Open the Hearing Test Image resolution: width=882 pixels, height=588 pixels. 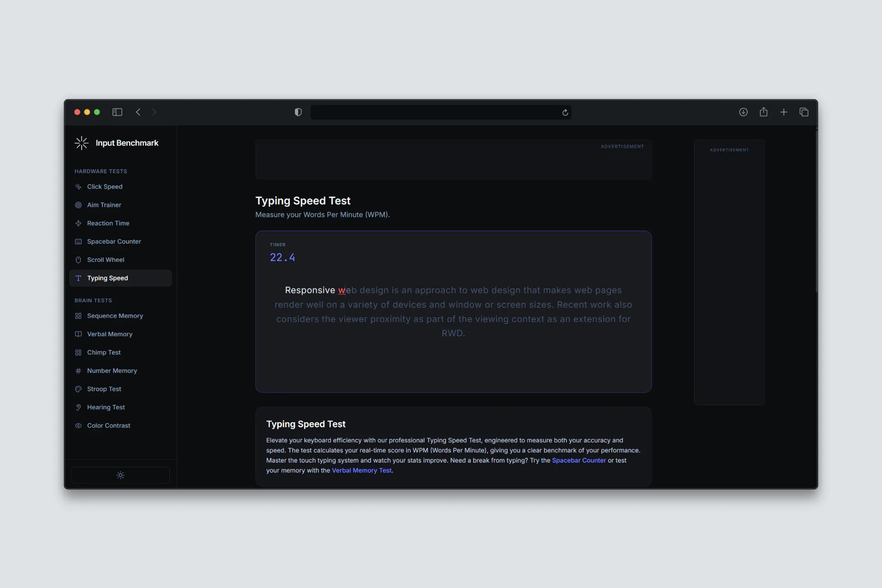pyautogui.click(x=120, y=407)
